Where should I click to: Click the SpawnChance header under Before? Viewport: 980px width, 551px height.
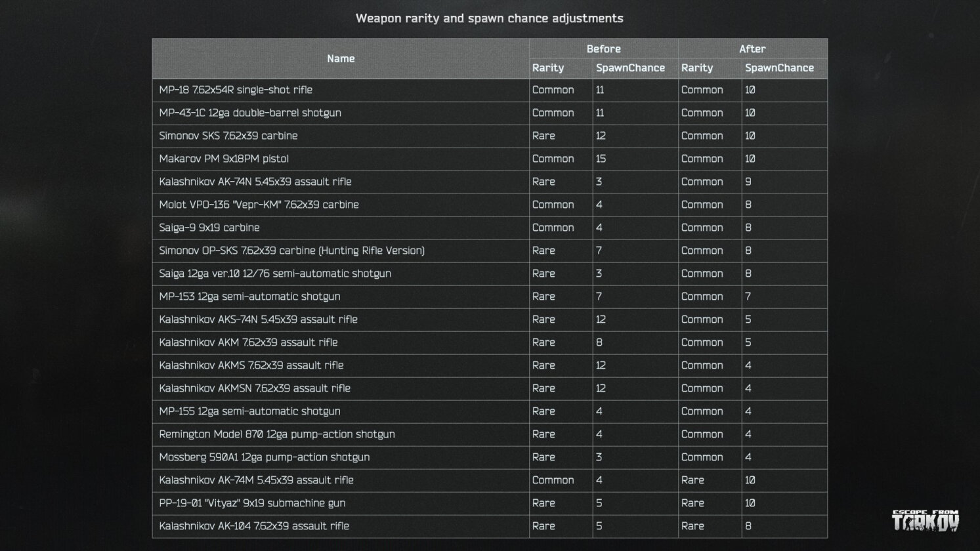click(x=630, y=68)
